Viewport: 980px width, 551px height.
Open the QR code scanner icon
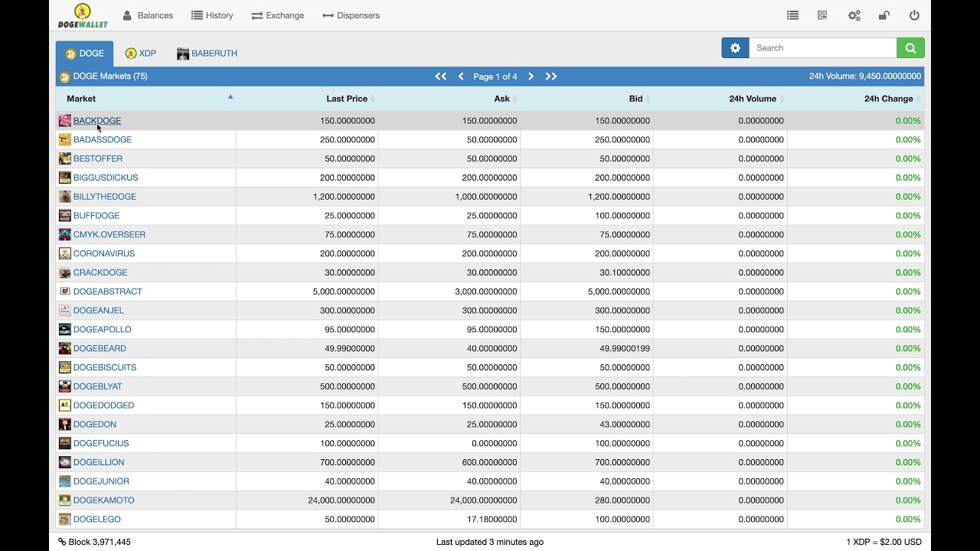pyautogui.click(x=822, y=15)
